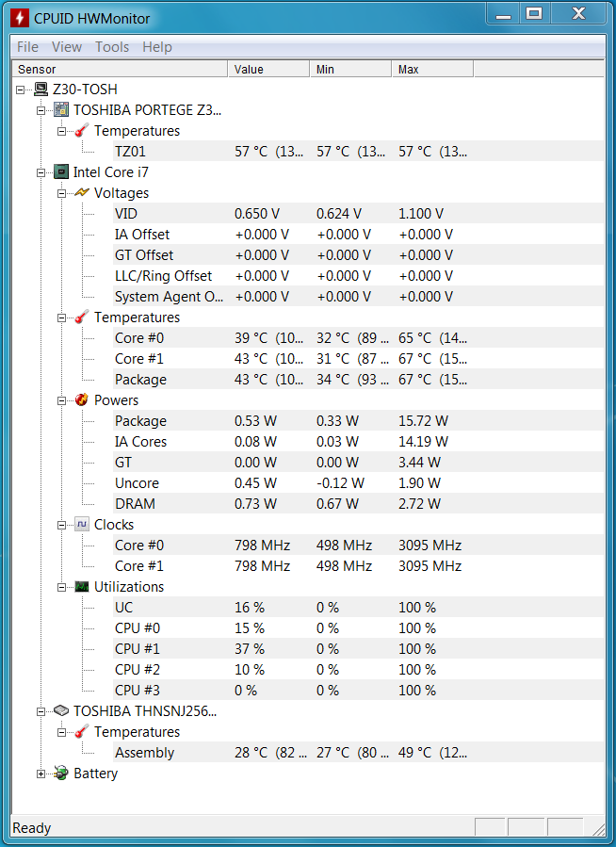
Task: Click the Utilizations graph icon
Action: tap(82, 587)
